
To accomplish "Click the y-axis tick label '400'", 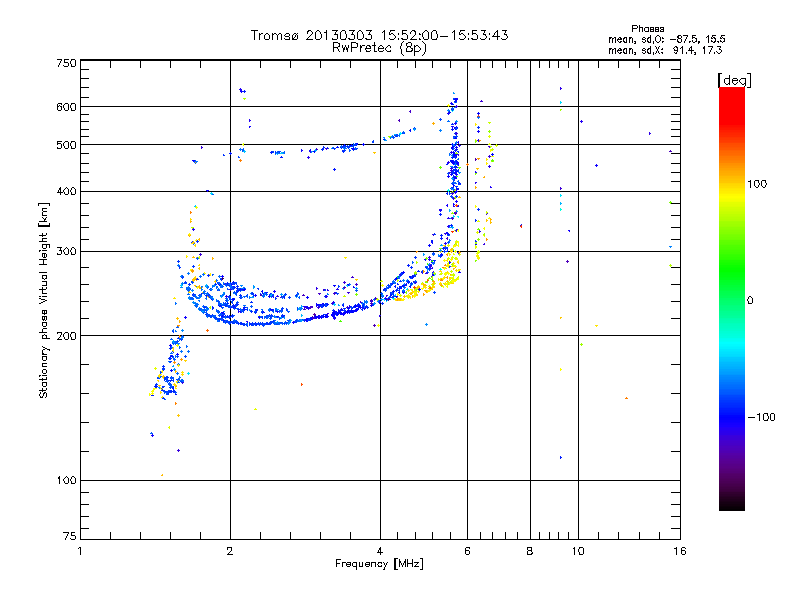I will click(66, 191).
